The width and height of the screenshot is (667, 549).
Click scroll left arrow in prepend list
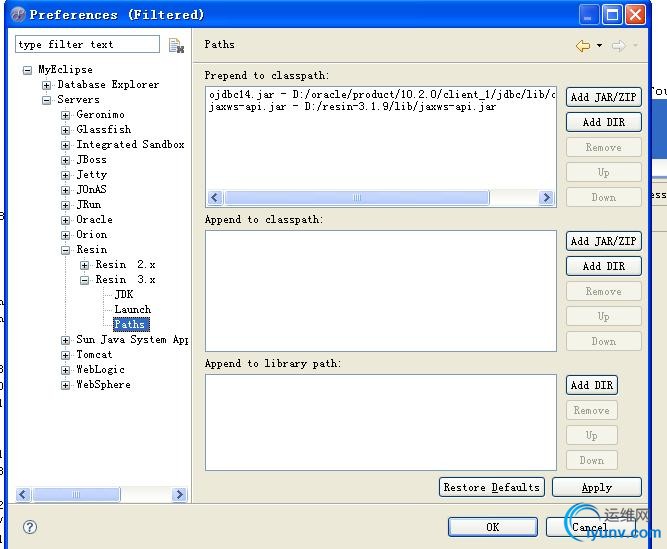tap(215, 198)
